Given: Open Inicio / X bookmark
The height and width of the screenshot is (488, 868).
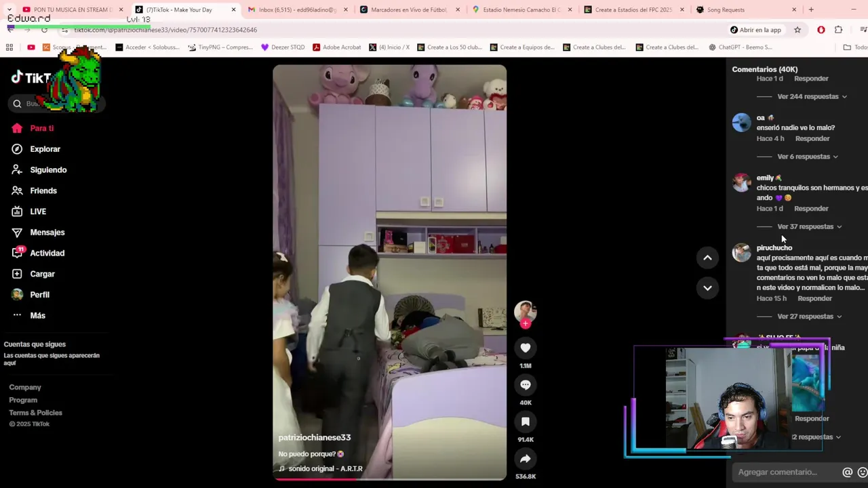Looking at the screenshot, I should coord(389,47).
